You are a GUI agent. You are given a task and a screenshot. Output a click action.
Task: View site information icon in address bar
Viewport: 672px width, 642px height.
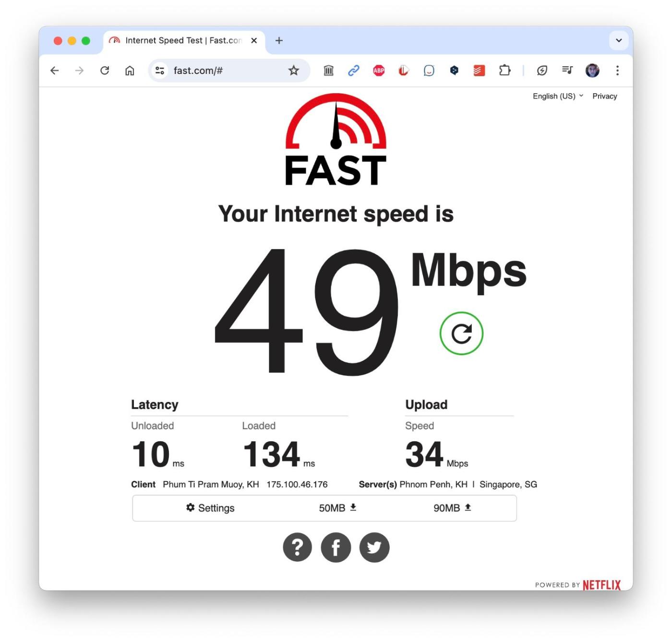160,71
